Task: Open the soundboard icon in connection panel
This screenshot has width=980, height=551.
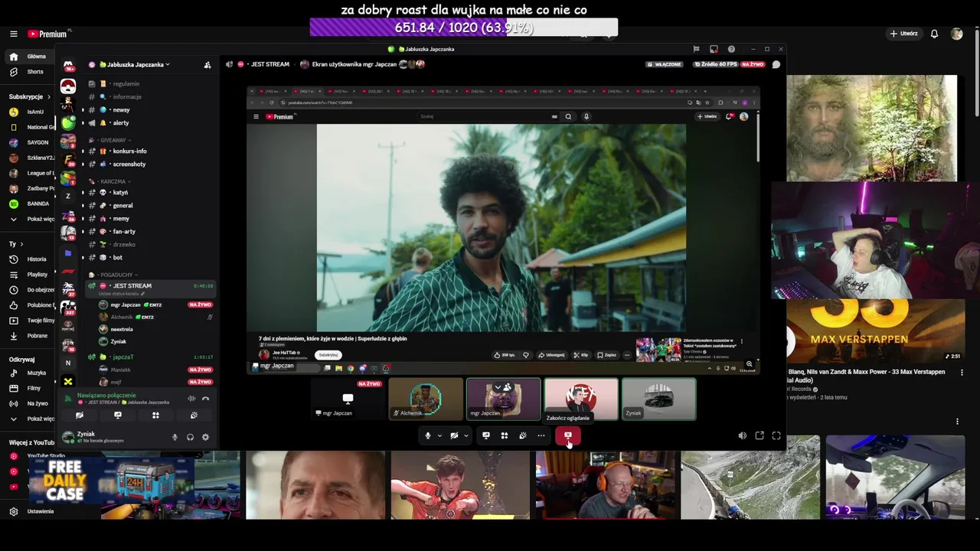Action: tap(194, 416)
